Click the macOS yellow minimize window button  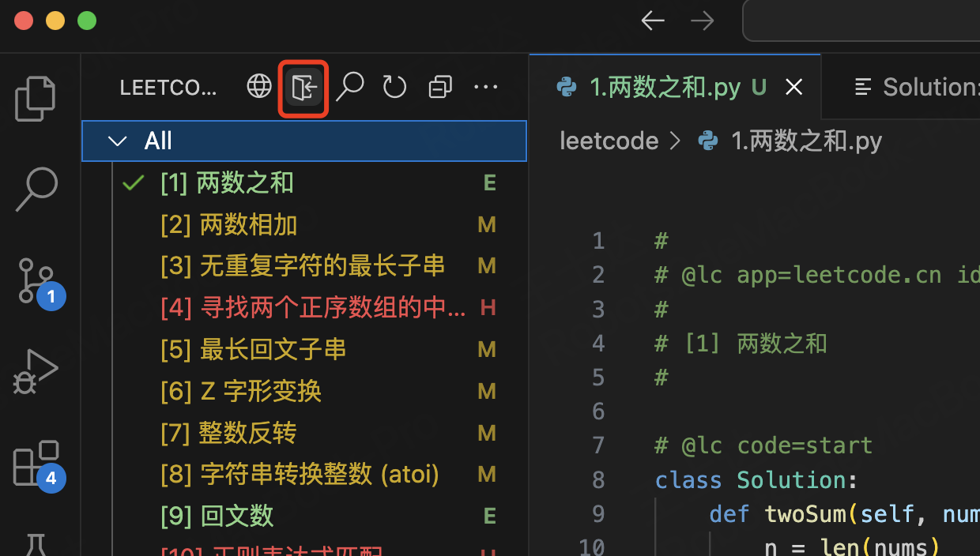tap(55, 21)
